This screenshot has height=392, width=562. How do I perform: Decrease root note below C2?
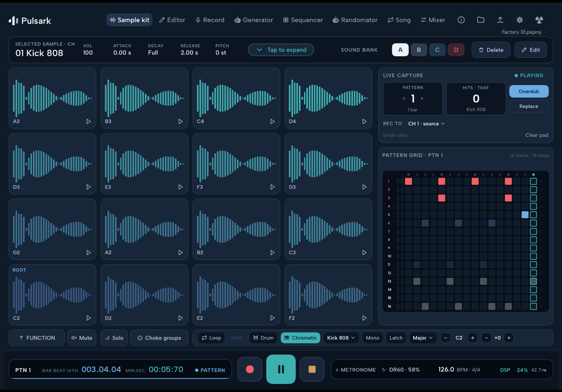pos(445,337)
